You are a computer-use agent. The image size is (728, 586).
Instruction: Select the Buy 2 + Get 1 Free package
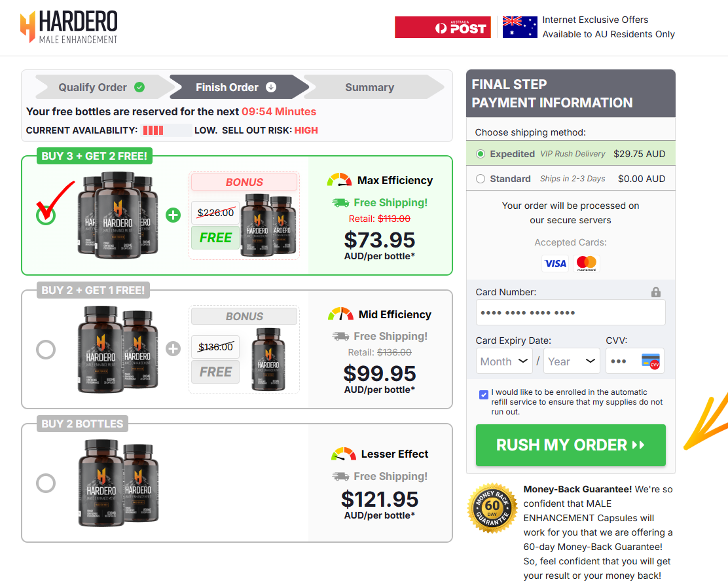pos(46,349)
